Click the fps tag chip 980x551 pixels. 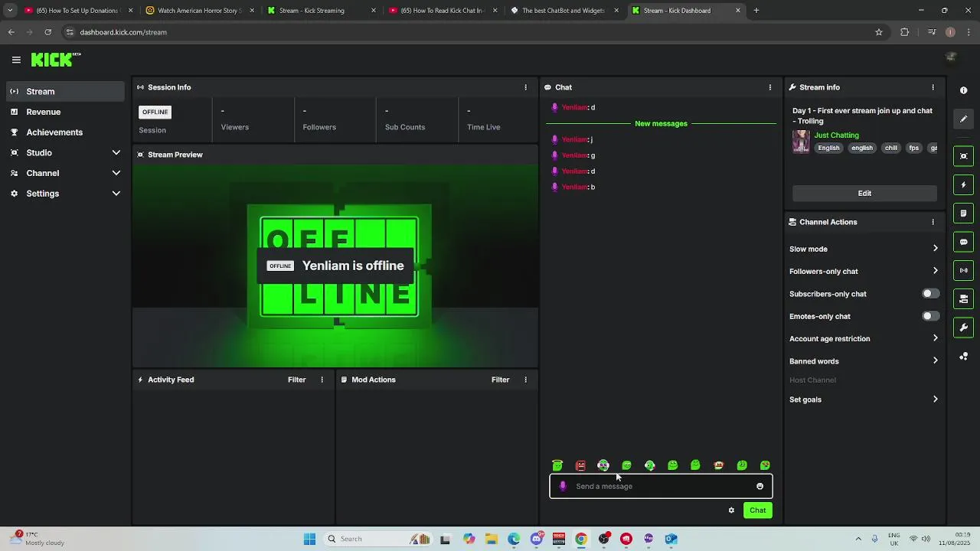coord(913,148)
